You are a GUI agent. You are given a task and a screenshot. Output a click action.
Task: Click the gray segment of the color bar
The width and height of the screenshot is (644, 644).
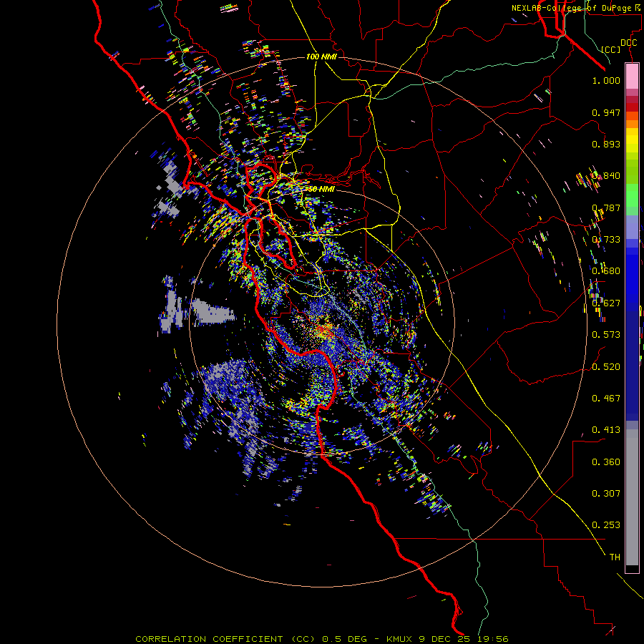tap(632, 497)
